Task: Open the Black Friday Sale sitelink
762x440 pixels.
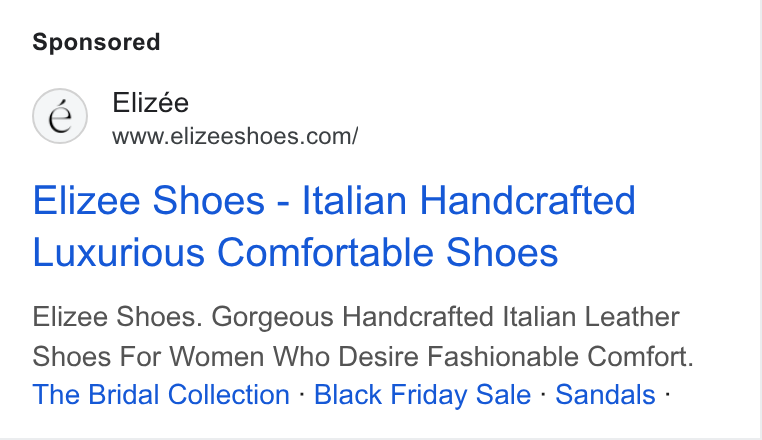Action: click(422, 394)
